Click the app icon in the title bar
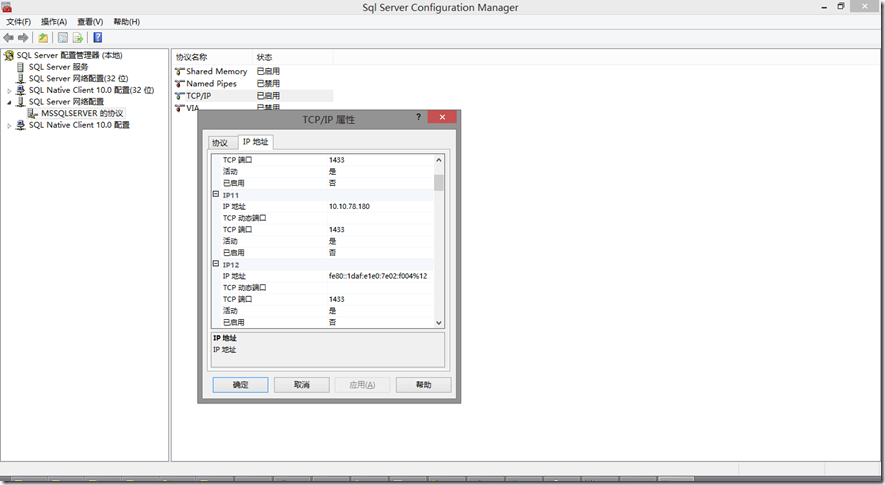The image size is (885, 485). click(6, 7)
